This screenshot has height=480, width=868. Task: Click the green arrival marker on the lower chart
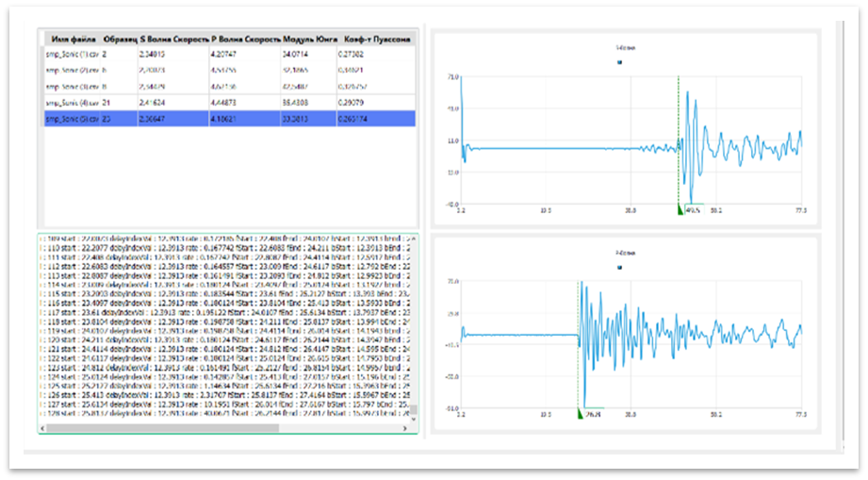[x=580, y=412]
